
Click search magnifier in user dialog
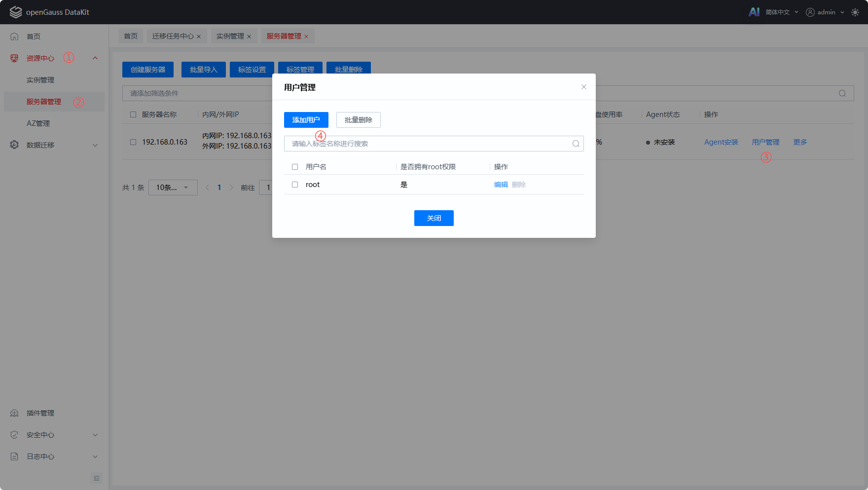(x=576, y=144)
